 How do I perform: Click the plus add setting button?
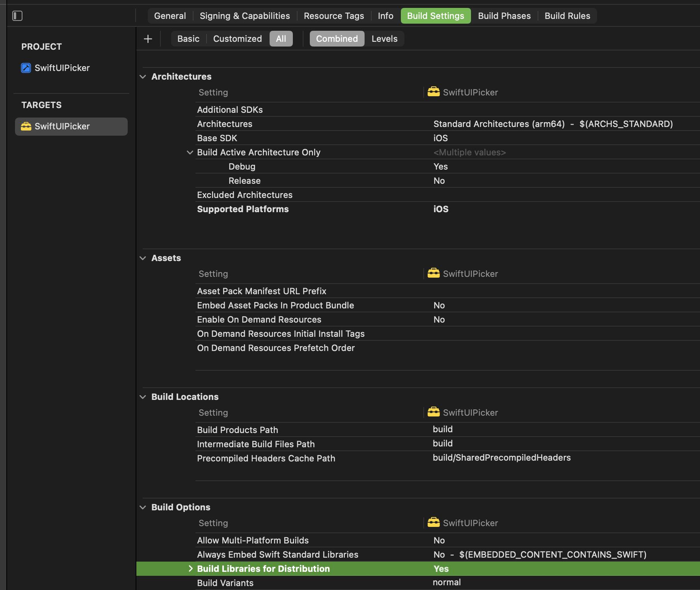148,39
